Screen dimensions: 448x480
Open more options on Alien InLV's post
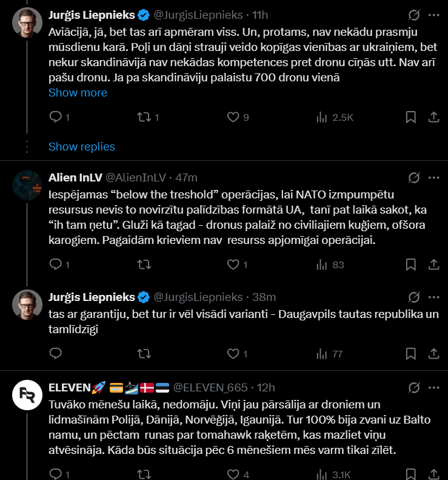point(433,178)
